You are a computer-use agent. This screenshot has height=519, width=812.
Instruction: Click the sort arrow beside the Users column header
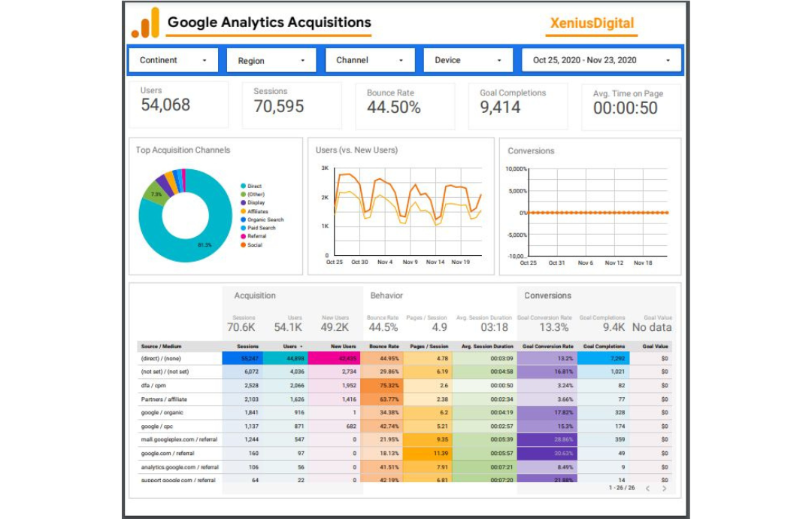tap(301, 346)
